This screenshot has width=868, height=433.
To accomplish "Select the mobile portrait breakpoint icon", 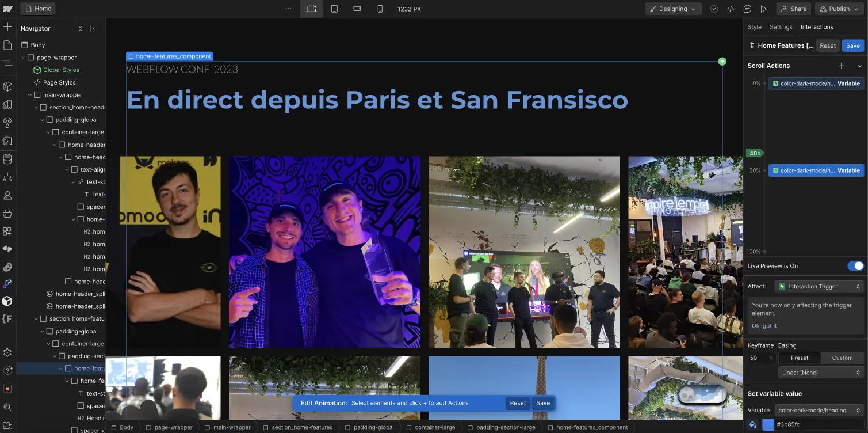I will 380,9.
